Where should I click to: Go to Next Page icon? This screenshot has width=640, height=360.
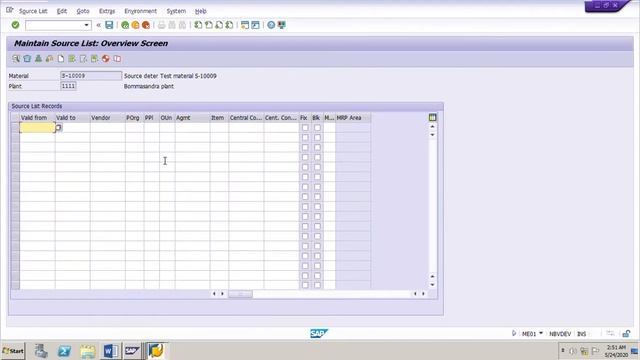pyautogui.click(x=219, y=25)
